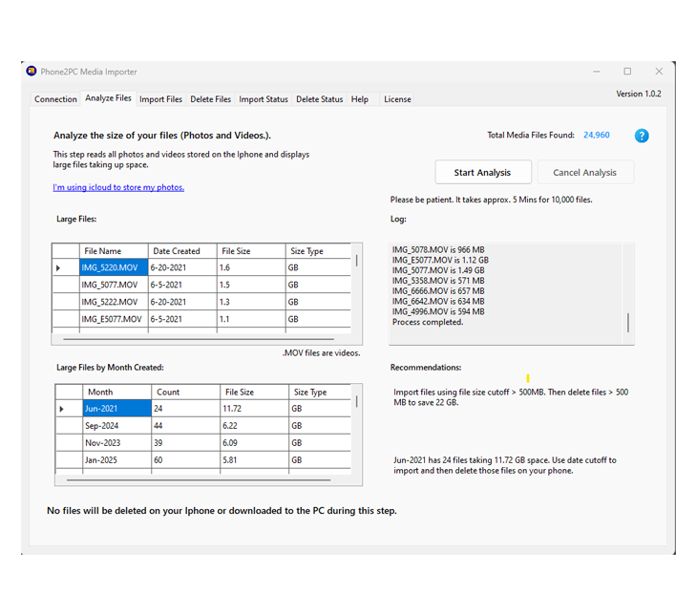The width and height of the screenshot is (697, 616).
Task: Click the IMG_5078.MOV is 966 MB log line
Action: tap(438, 249)
